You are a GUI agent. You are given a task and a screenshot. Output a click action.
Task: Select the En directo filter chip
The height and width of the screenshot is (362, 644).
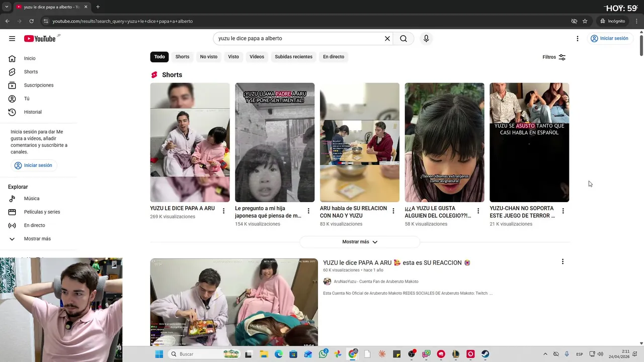[334, 57]
